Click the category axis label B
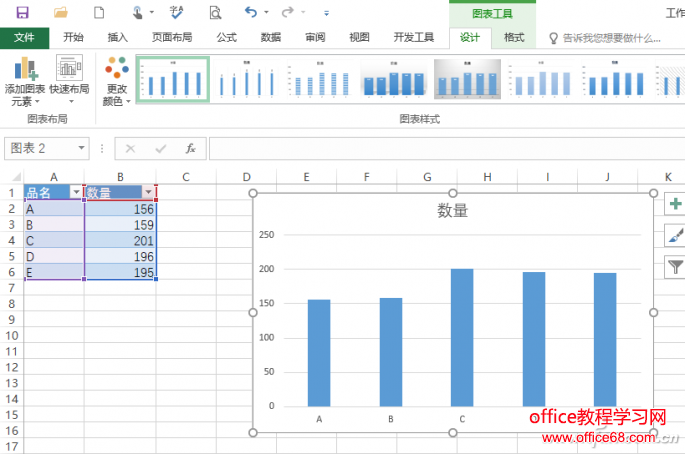685x454 pixels. (x=391, y=419)
